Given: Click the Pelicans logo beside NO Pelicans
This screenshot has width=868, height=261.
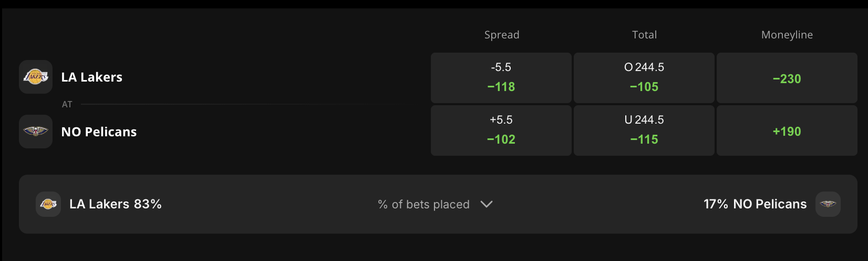Looking at the screenshot, I should coord(36,132).
